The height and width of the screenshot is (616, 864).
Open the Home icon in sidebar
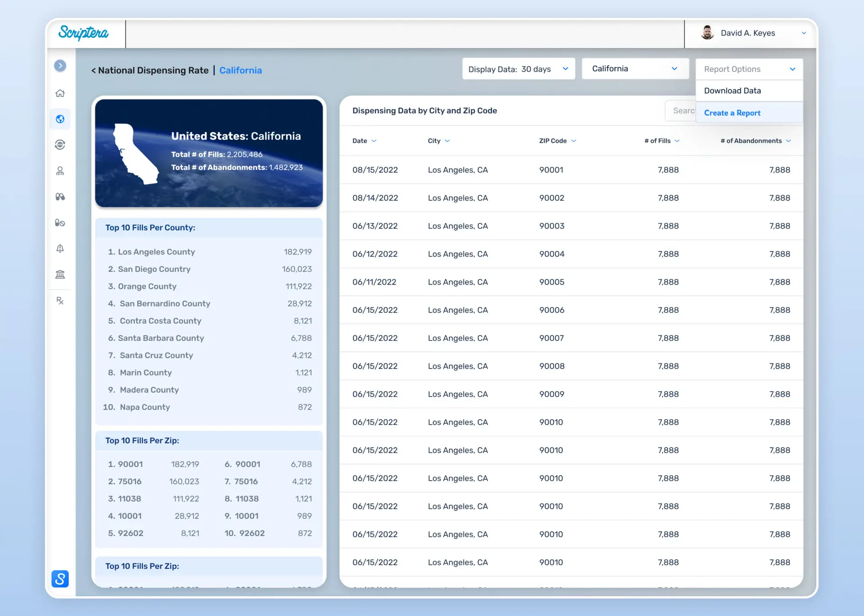(60, 93)
